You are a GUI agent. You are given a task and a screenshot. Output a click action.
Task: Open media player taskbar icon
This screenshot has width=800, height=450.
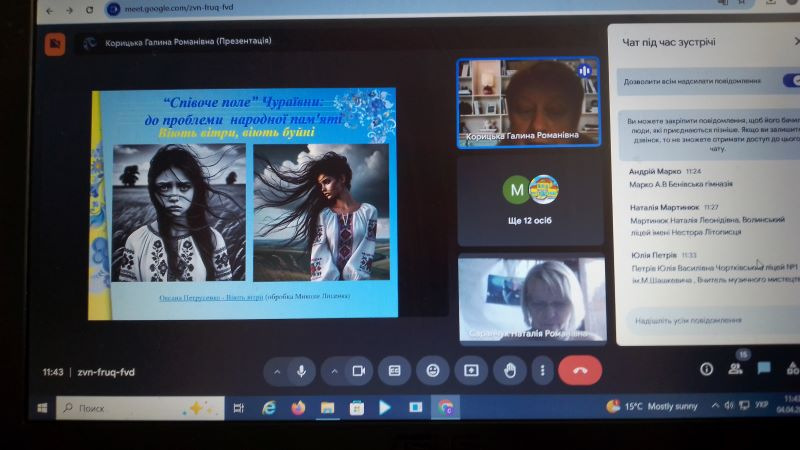(x=386, y=408)
